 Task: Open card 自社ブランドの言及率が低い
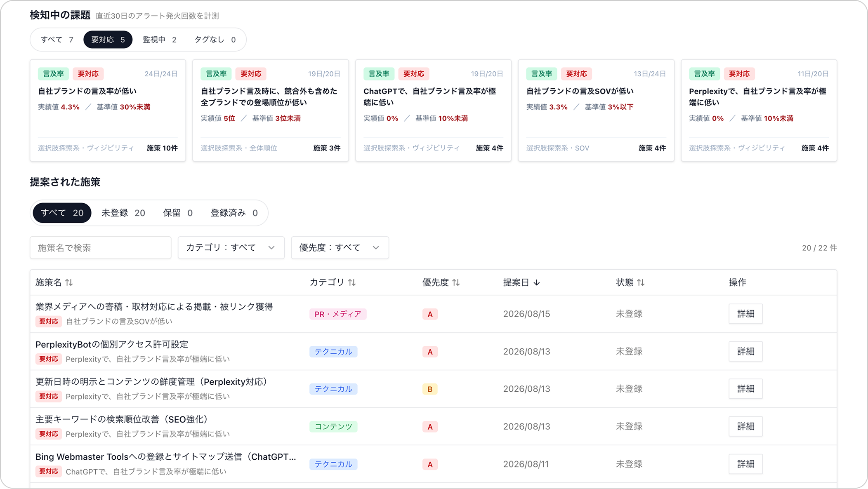(108, 110)
